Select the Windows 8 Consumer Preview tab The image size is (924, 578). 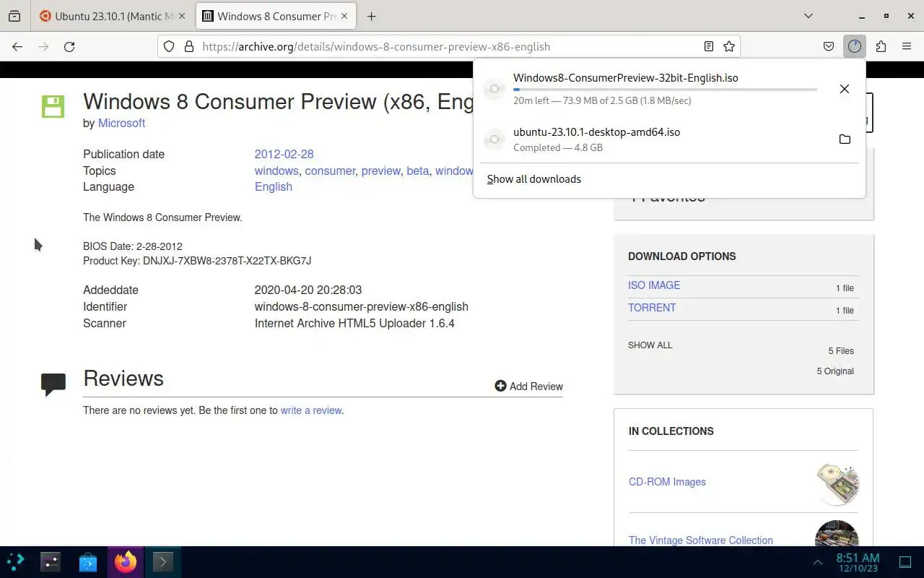[x=277, y=16]
